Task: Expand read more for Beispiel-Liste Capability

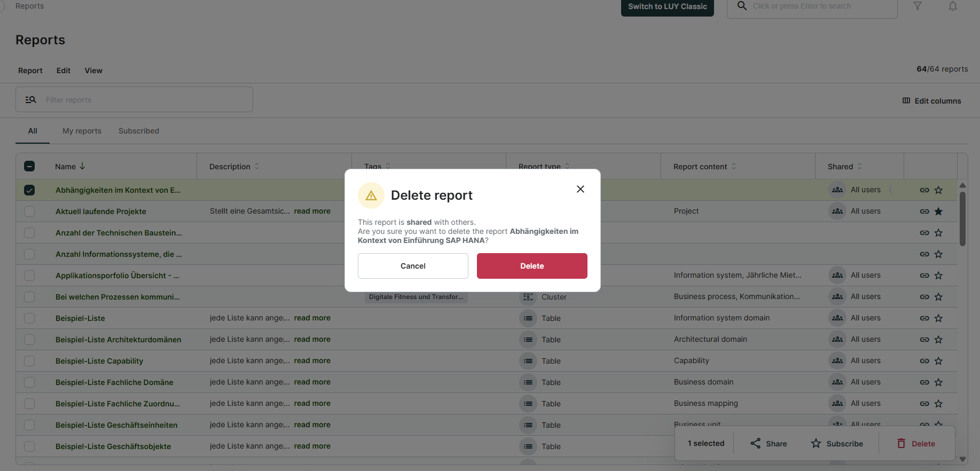Action: (312, 360)
